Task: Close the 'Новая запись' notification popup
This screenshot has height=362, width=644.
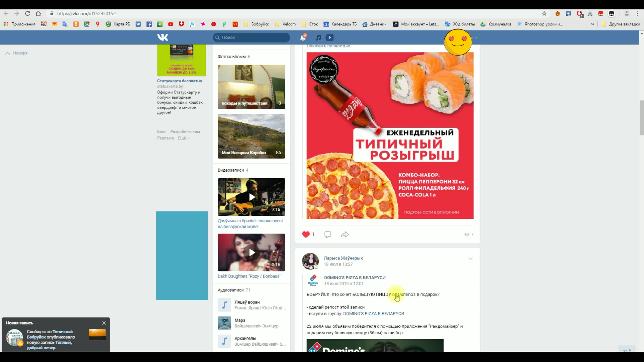Action: click(x=104, y=323)
